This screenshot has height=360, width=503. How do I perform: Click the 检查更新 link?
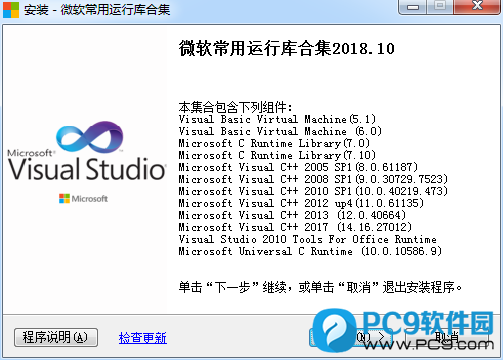143,338
